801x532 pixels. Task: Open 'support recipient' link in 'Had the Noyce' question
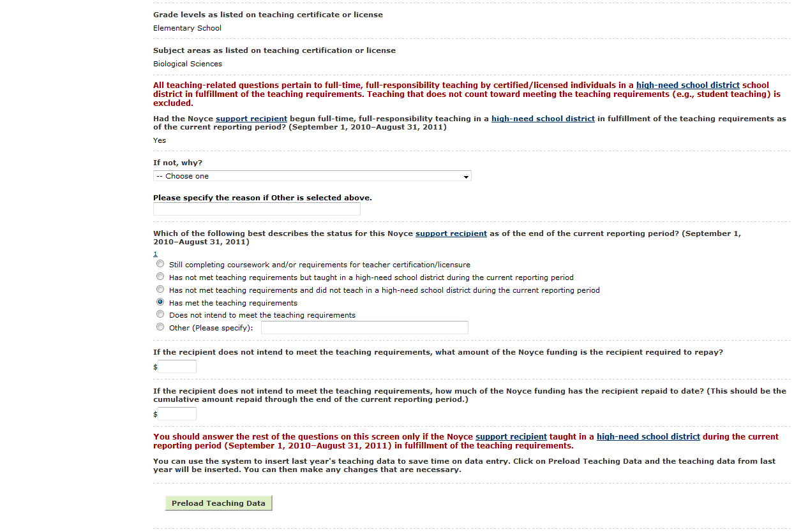[251, 119]
